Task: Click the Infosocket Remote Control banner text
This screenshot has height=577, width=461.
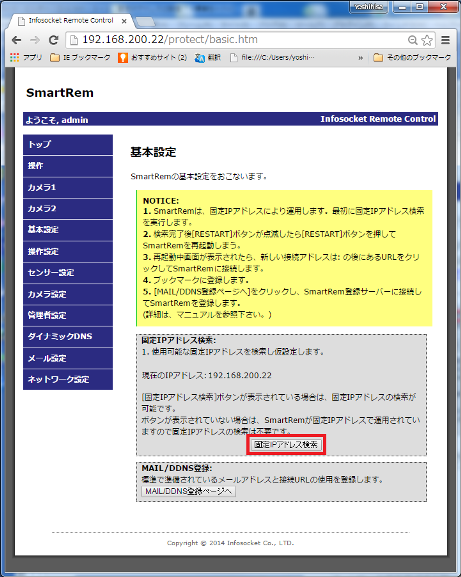Action: pyautogui.click(x=378, y=119)
